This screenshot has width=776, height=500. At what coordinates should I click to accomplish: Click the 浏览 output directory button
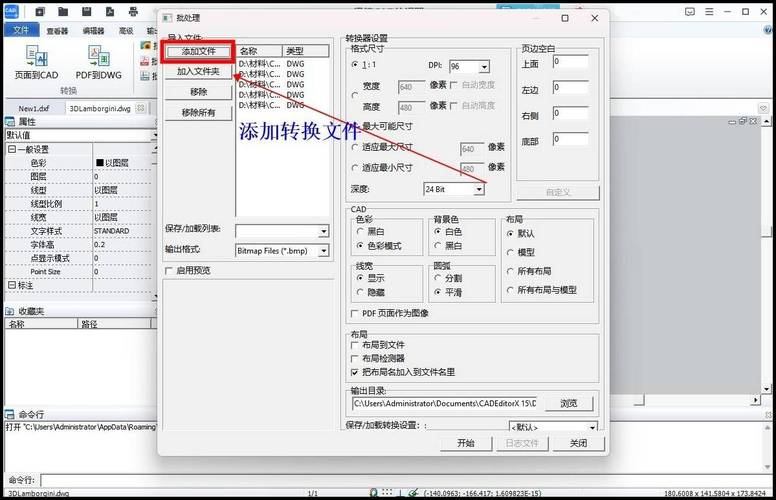[x=569, y=403]
